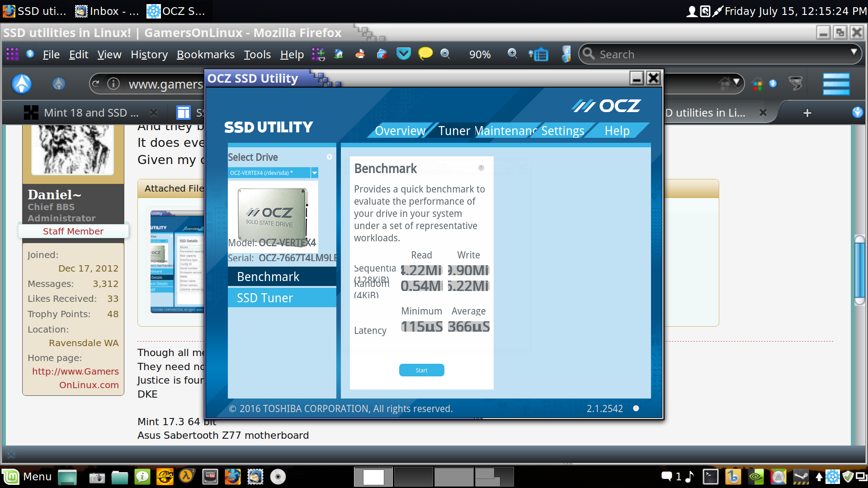The image size is (868, 488).
Task: Switch to Mint 18 and SSD browser tab
Action: click(90, 113)
